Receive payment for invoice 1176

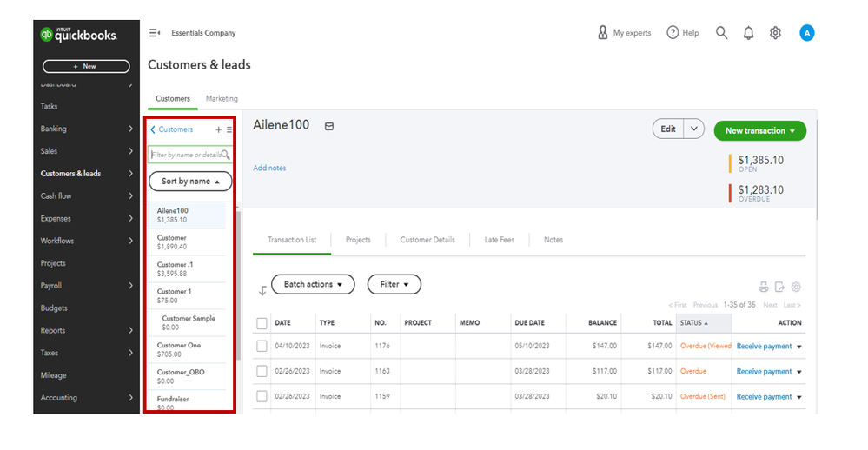(x=764, y=346)
